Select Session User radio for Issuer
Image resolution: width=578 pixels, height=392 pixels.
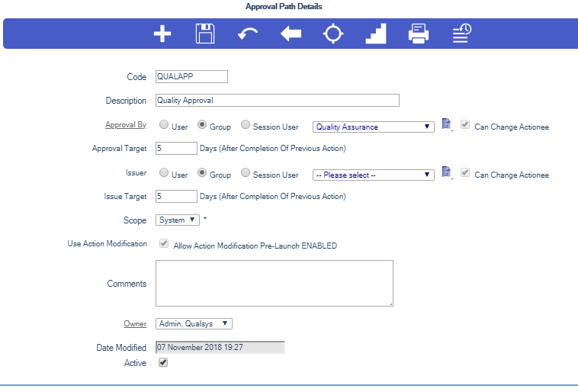tap(246, 173)
